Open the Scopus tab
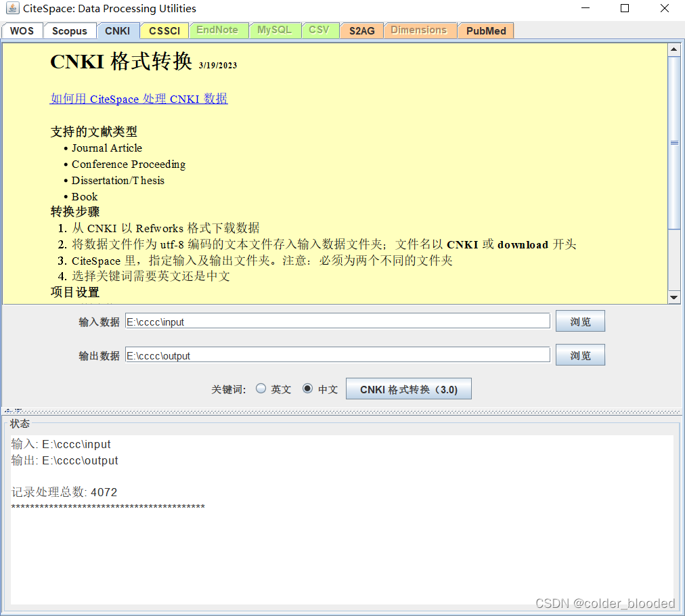The height and width of the screenshot is (616, 685). click(70, 30)
